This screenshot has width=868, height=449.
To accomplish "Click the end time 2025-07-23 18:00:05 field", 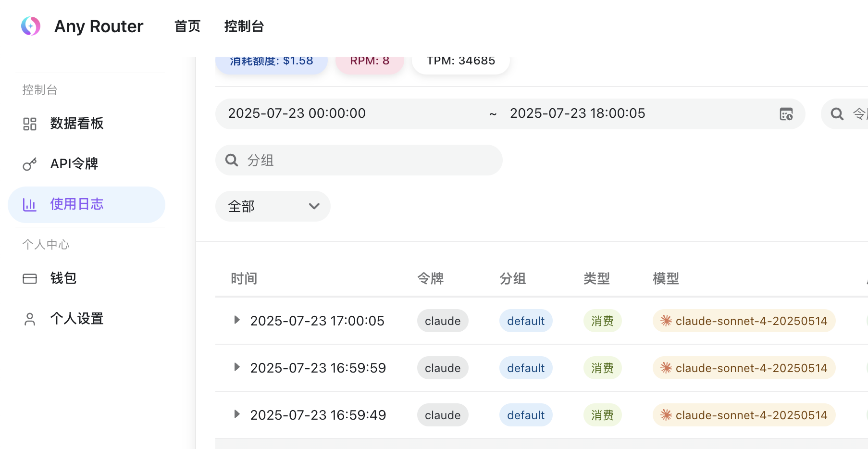I will pyautogui.click(x=578, y=113).
